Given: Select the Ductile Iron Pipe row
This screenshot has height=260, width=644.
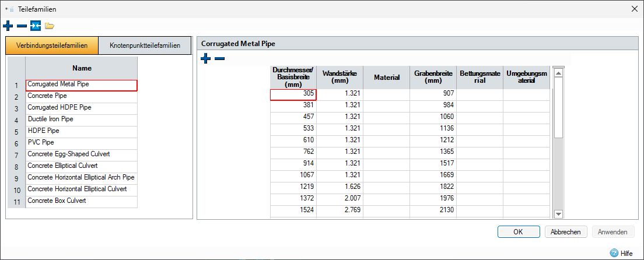Looking at the screenshot, I should (x=81, y=120).
